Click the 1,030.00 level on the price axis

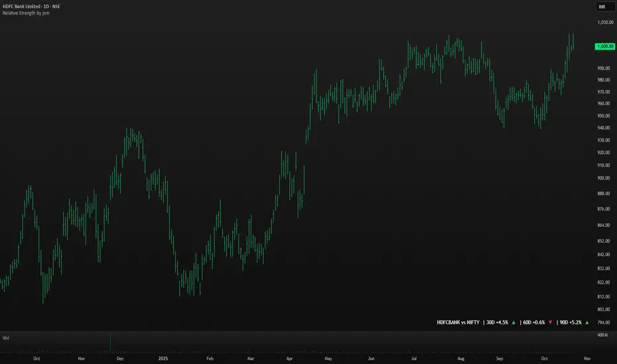coord(604,23)
